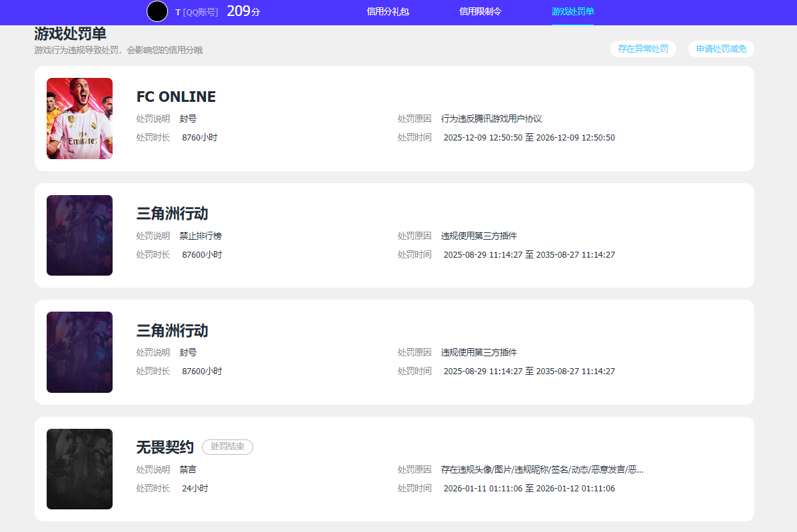Switch to the 信用限制令 tab
This screenshot has height=532, width=797.
coord(480,11)
